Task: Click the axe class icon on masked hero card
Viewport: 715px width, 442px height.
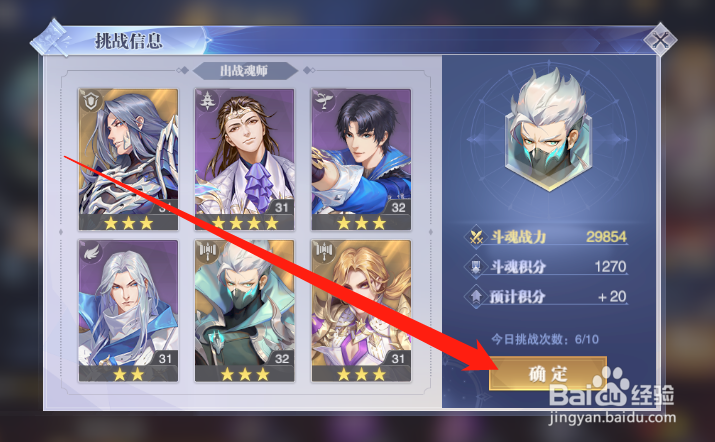Action: [x=207, y=251]
